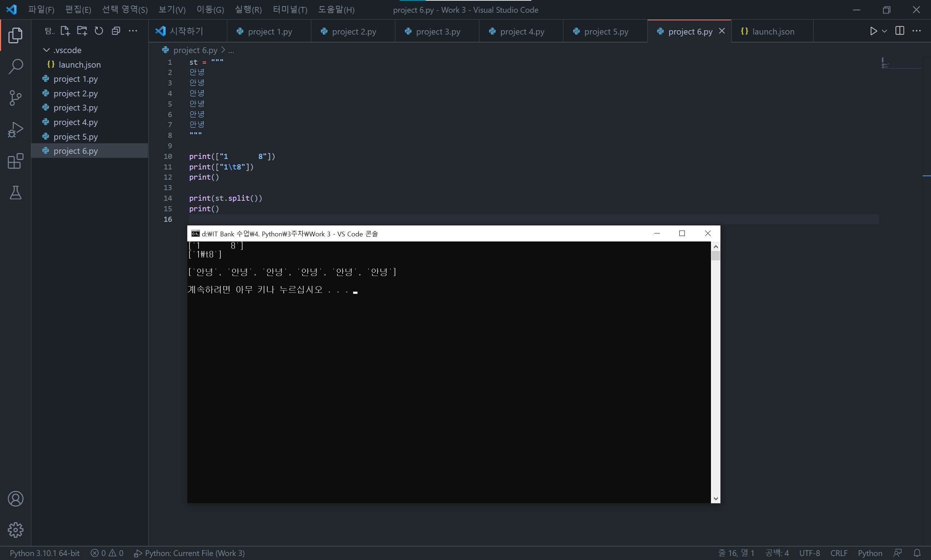Click the New File icon in explorer
931x560 pixels.
click(65, 31)
